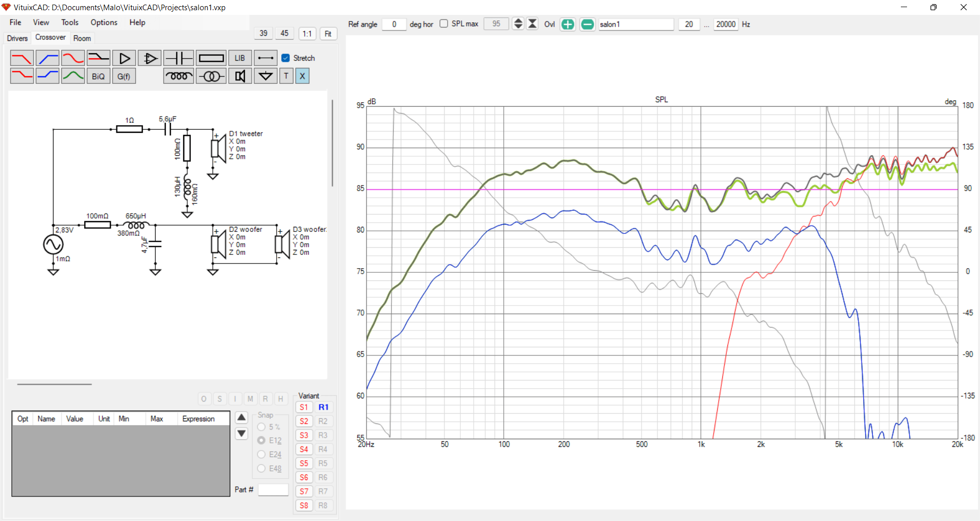Click the green plus overlay button

568,25
